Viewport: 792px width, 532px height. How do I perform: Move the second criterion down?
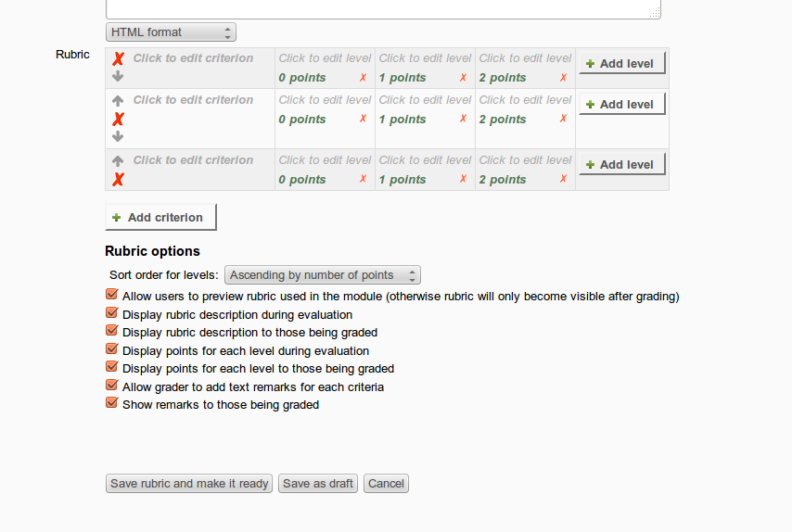coord(118,136)
